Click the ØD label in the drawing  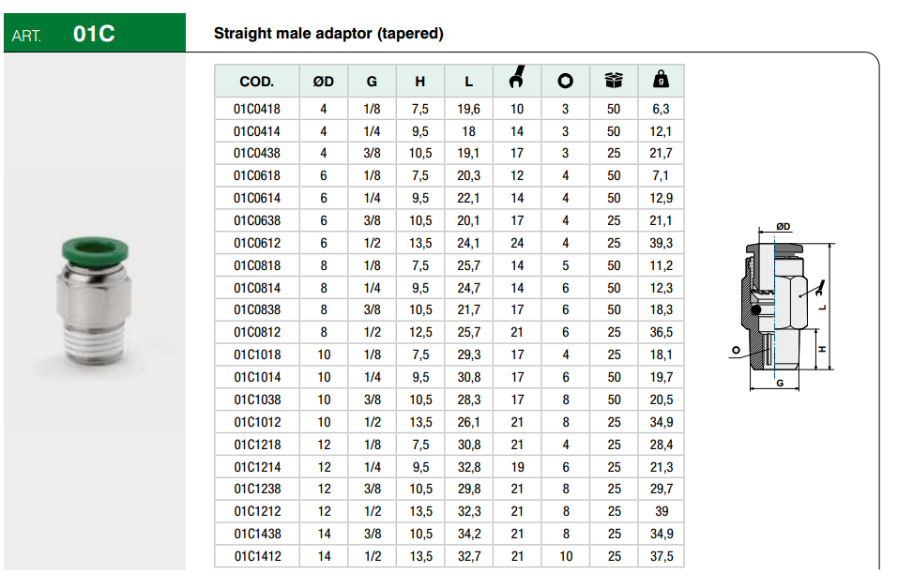click(x=784, y=227)
